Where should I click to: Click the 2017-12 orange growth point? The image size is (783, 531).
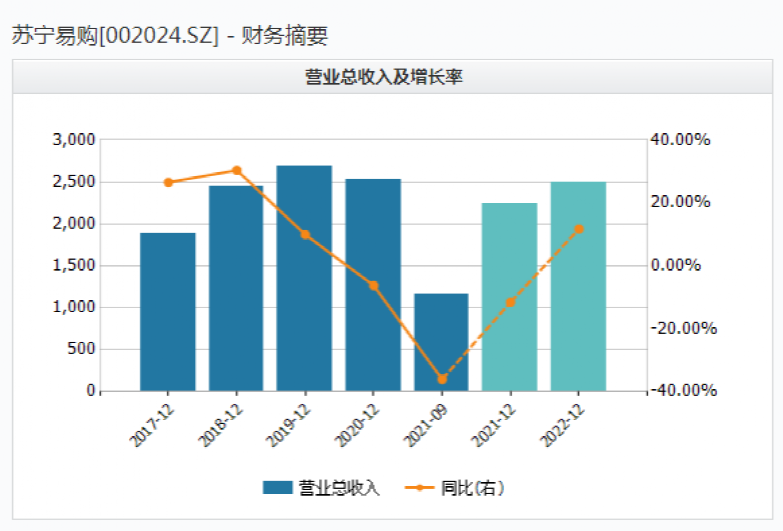pos(168,182)
